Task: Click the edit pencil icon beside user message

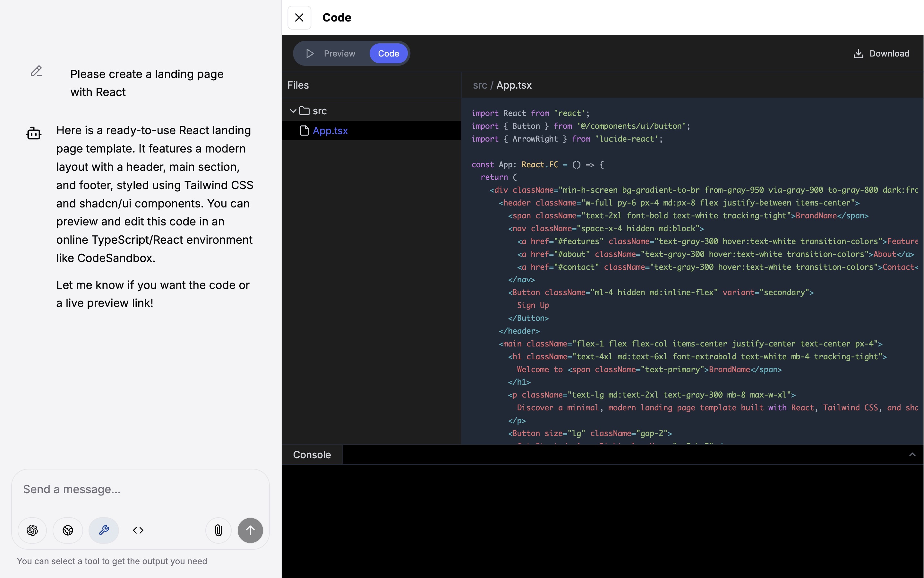Action: (36, 71)
